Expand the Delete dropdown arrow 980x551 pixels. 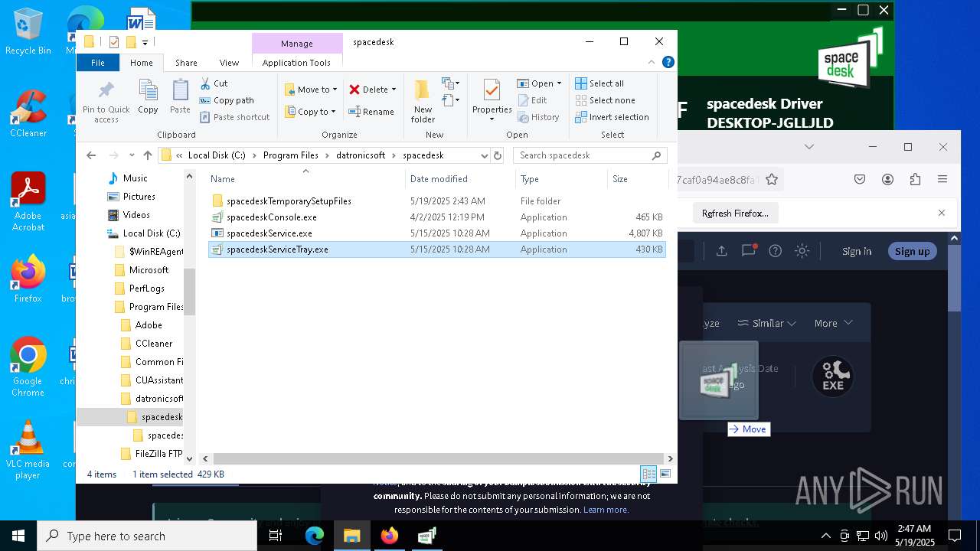click(394, 90)
